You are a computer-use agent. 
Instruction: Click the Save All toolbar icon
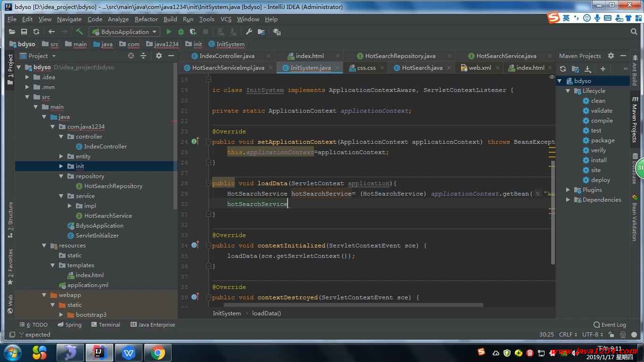tap(24, 32)
